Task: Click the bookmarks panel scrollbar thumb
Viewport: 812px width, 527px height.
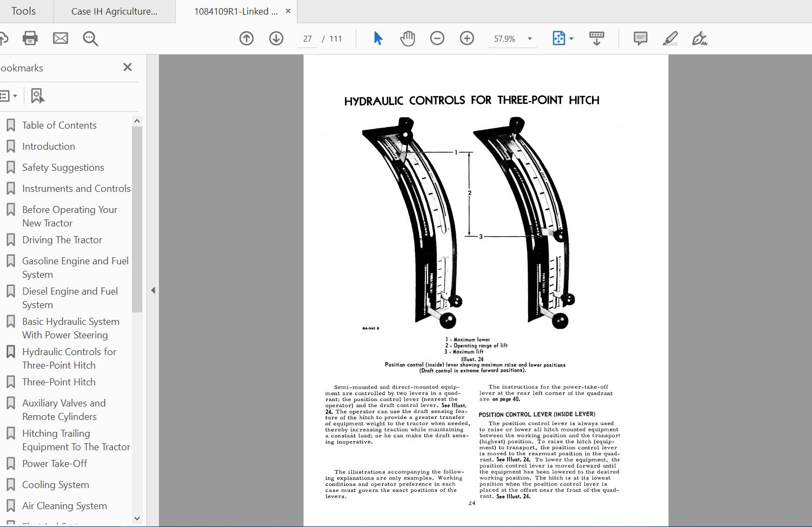Action: (137, 219)
